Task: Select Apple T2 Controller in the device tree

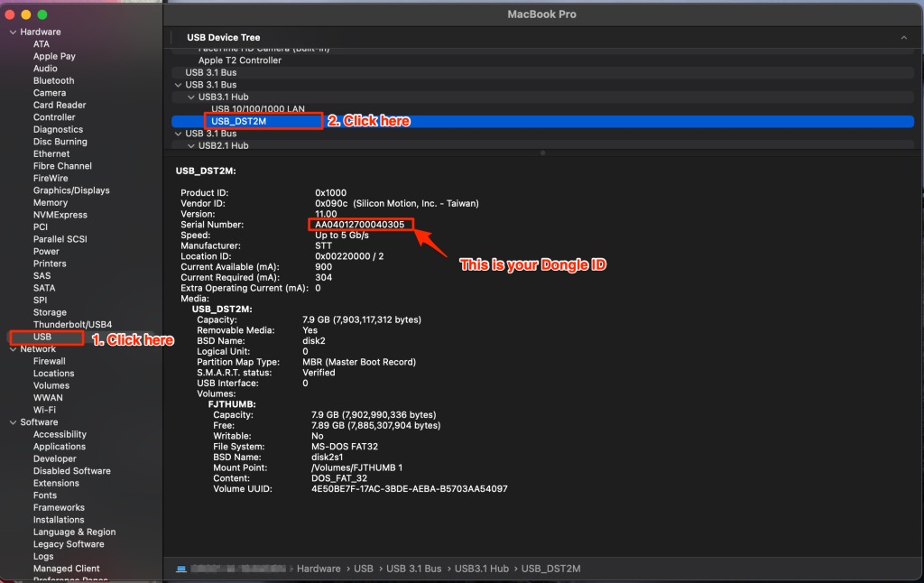Action: click(x=239, y=60)
